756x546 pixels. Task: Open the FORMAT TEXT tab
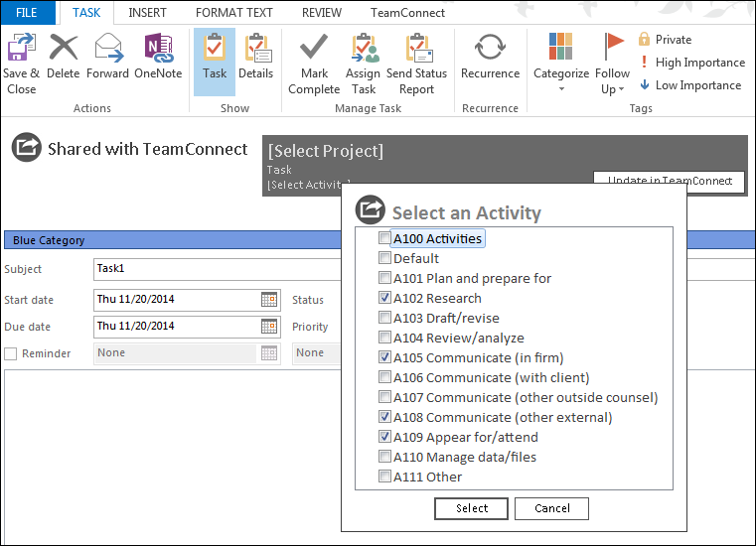233,13
